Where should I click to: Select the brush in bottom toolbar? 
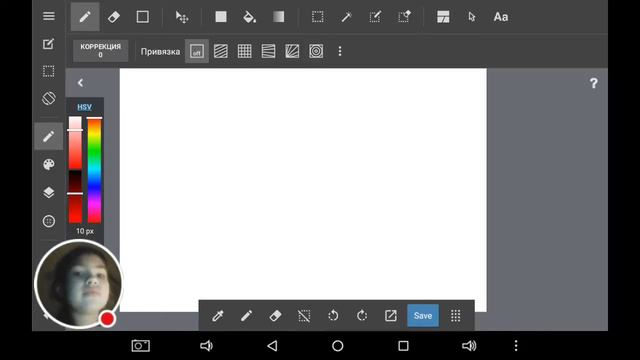(246, 316)
